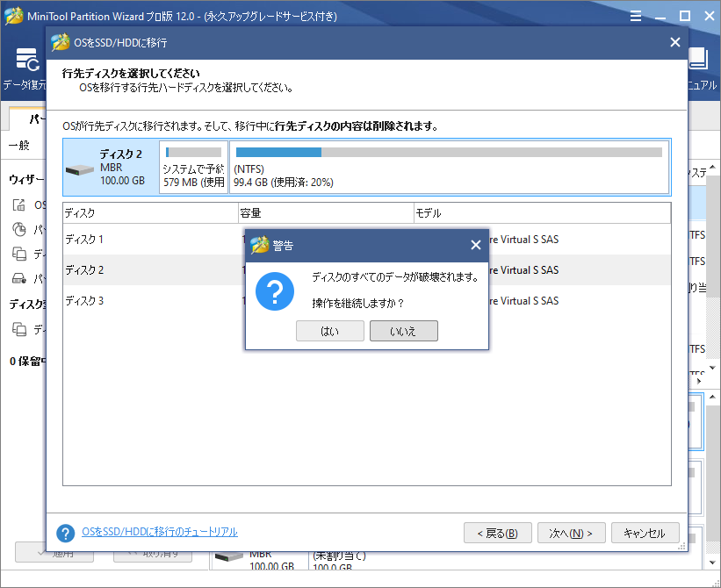The width and height of the screenshot is (721, 588).
Task: Open the OSをSSD/HDDに移行のチュートリアル link
Action: tap(159, 532)
